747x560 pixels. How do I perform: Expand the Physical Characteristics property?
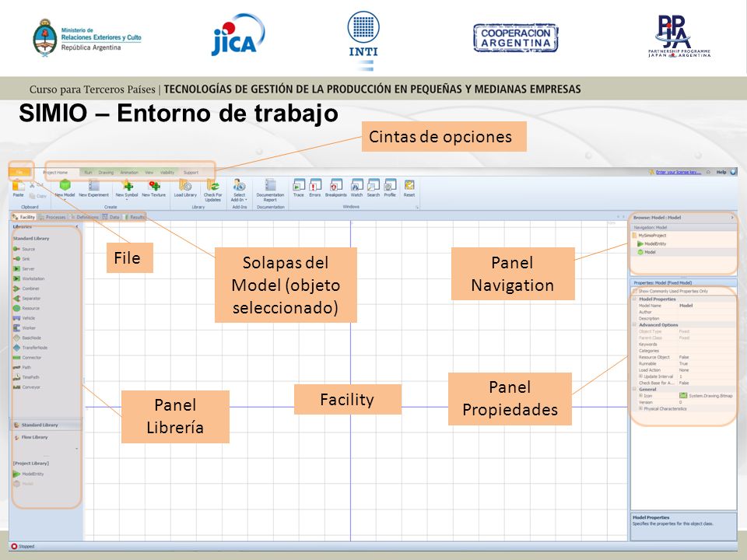point(640,408)
